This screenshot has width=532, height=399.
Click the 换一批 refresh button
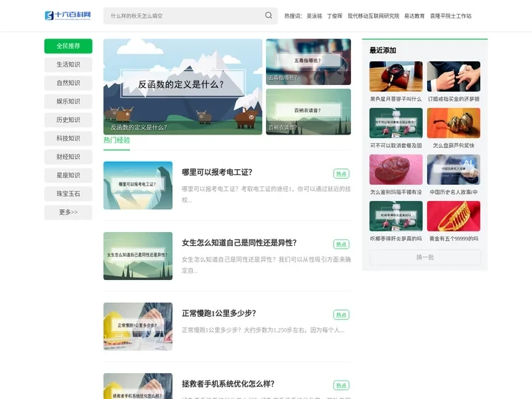[x=425, y=258]
